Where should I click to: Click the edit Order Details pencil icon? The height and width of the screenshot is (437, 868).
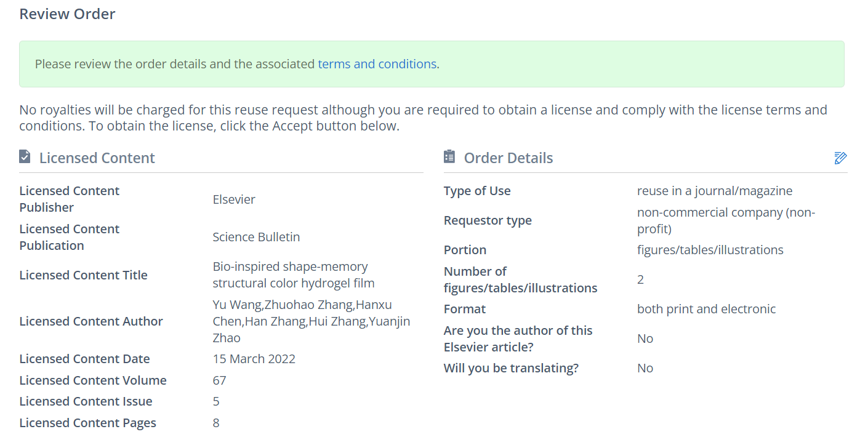(x=840, y=158)
